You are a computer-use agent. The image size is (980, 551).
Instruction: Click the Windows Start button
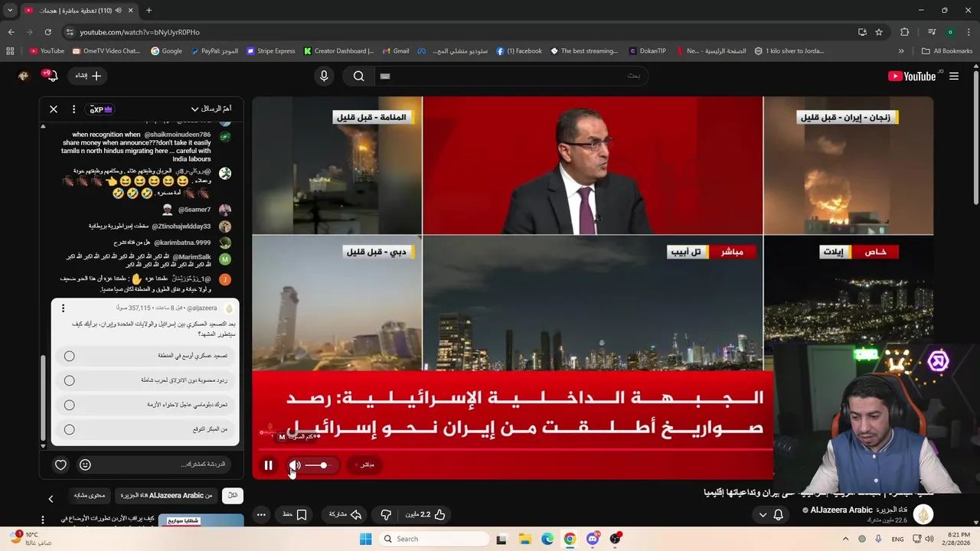[365, 539]
